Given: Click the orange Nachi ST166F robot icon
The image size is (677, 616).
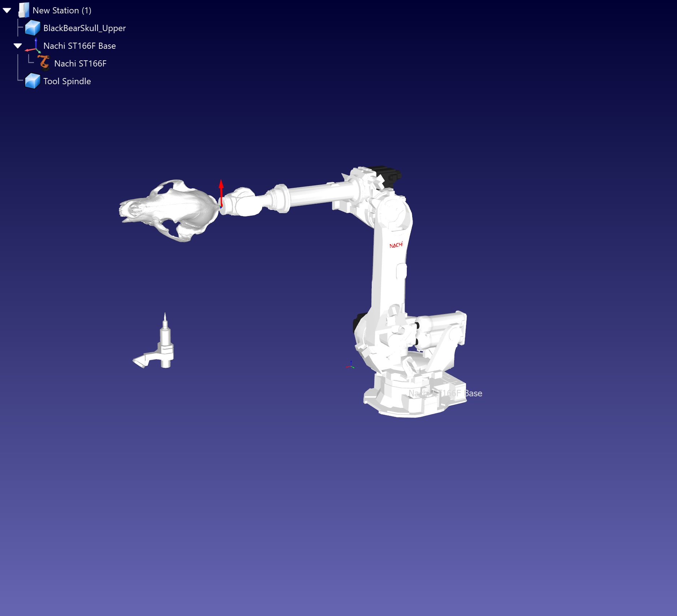Looking at the screenshot, I should point(44,63).
